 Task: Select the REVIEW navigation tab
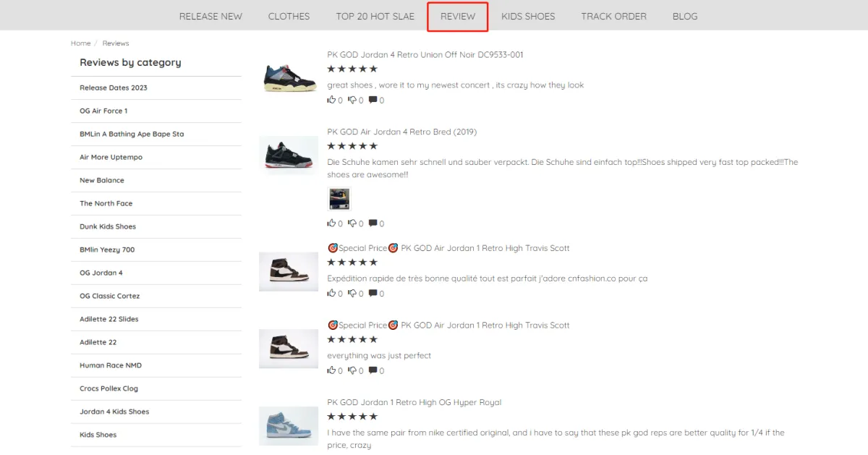tap(458, 17)
